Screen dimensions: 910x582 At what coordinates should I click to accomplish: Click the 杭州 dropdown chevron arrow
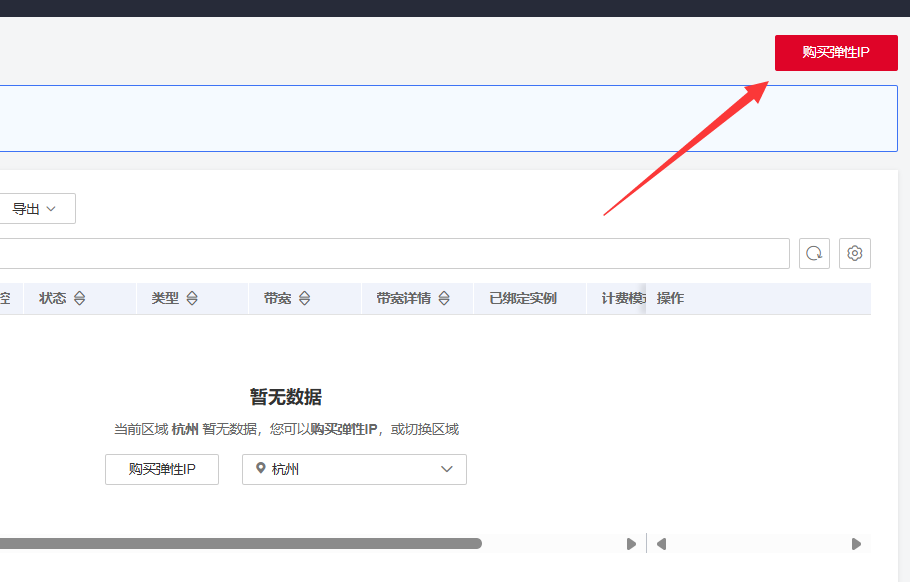(447, 469)
